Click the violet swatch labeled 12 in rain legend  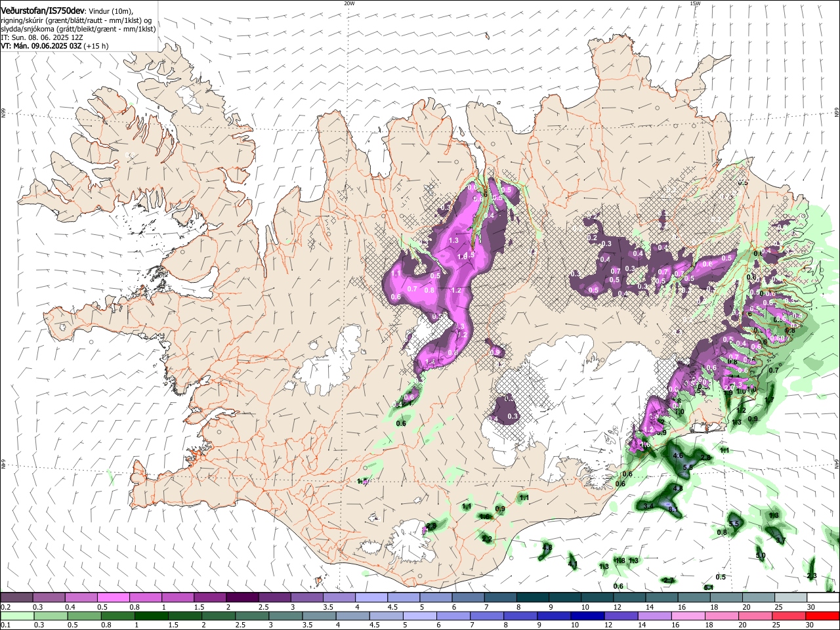[621, 616]
